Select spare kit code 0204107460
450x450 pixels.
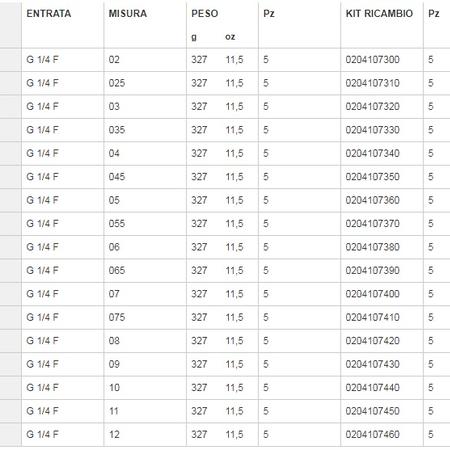pos(372,435)
